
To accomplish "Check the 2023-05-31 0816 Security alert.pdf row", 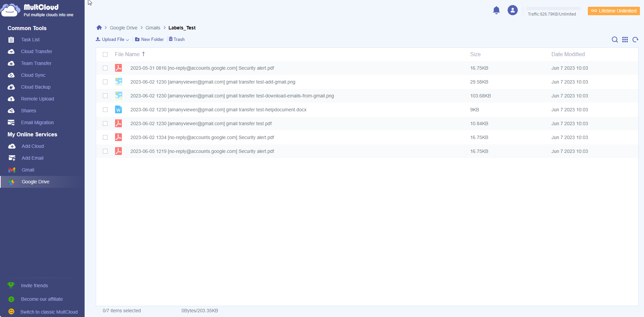I will coord(105,68).
